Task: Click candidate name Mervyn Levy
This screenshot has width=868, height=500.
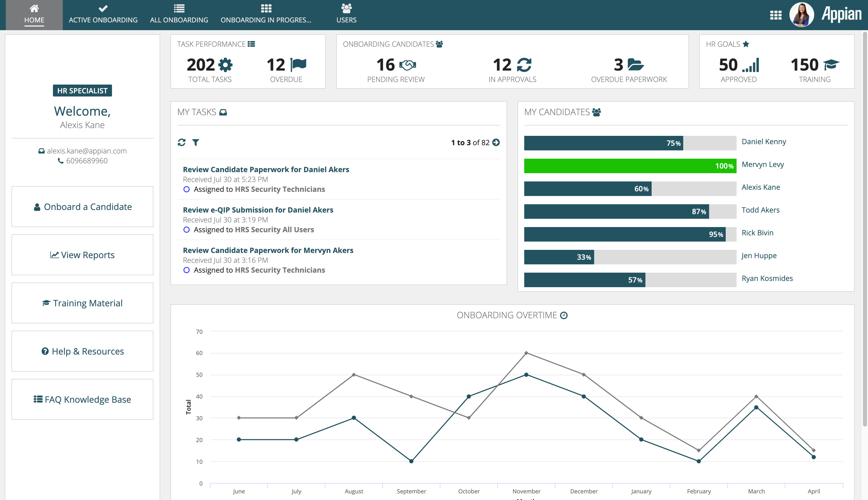Action: pos(763,164)
